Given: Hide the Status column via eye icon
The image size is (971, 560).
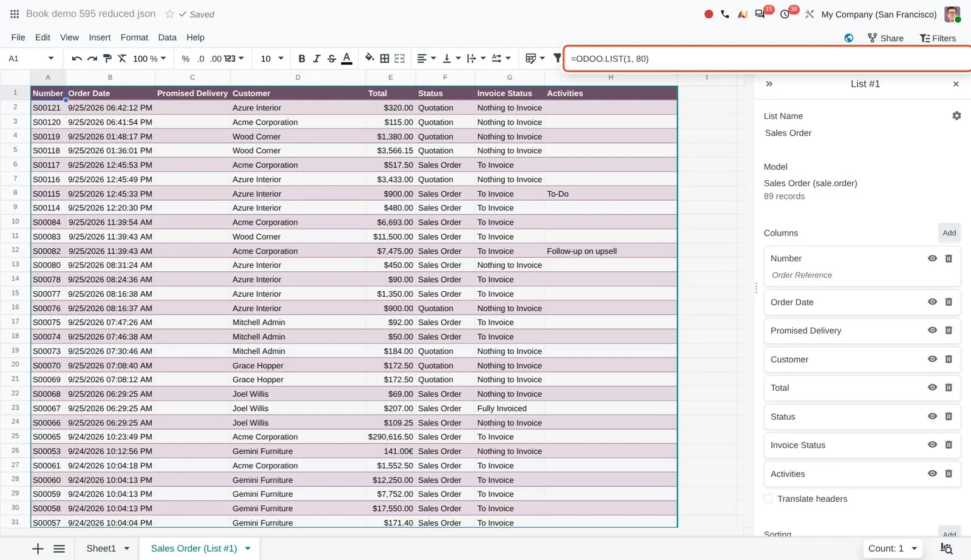Looking at the screenshot, I should (x=932, y=416).
